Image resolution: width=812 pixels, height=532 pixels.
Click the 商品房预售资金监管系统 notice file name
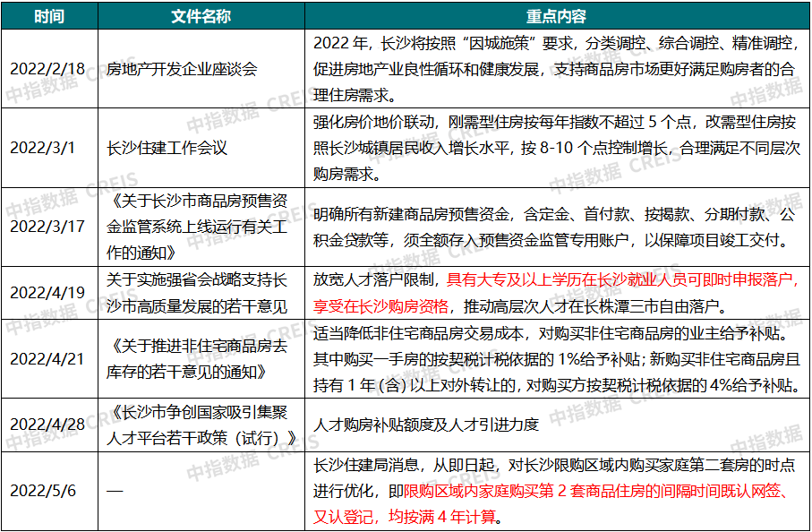tap(197, 227)
